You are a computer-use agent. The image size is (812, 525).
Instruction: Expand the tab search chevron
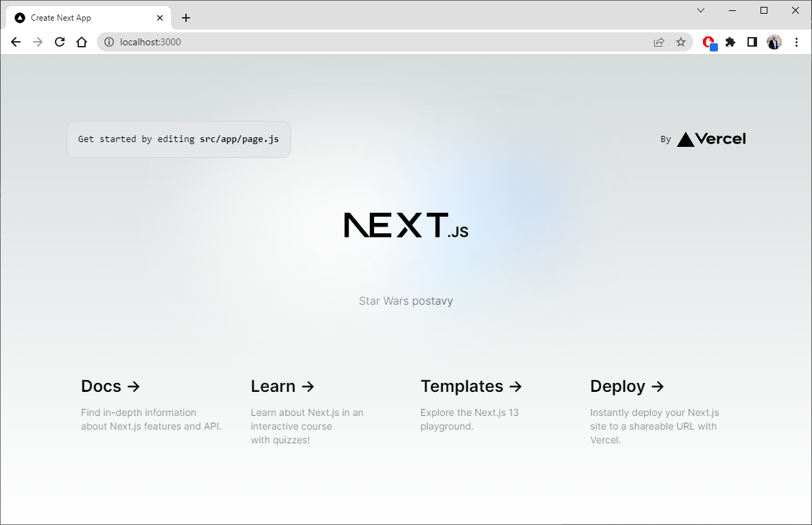[701, 10]
